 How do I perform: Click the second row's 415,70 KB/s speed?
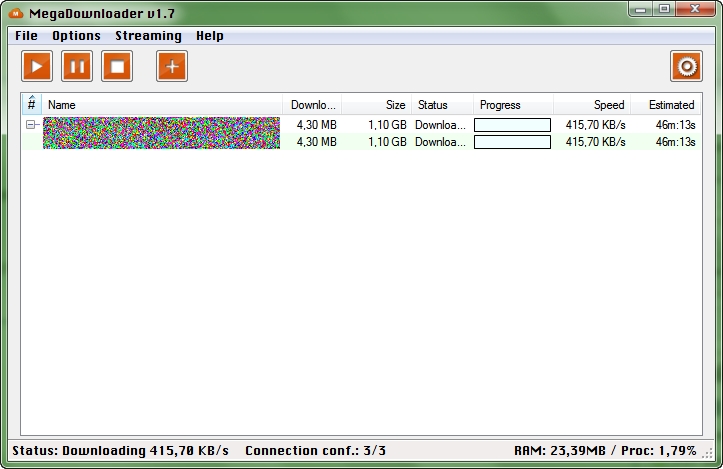pos(596,142)
